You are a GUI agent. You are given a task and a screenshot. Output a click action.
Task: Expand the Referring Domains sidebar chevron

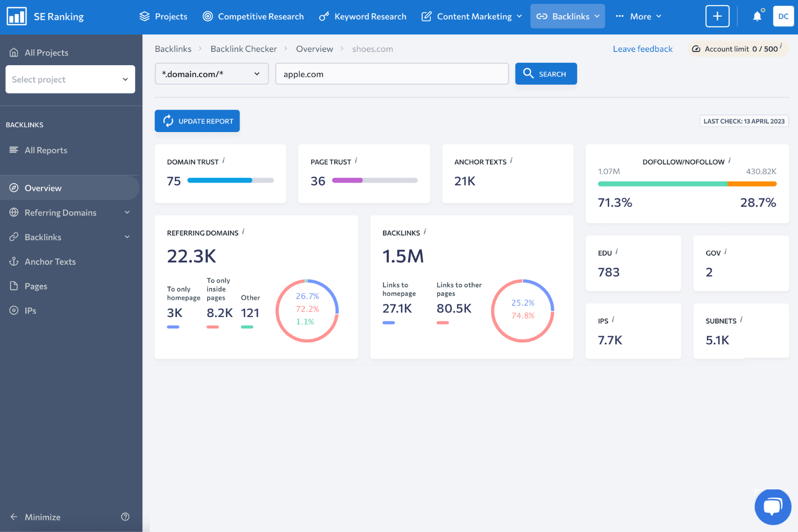127,212
